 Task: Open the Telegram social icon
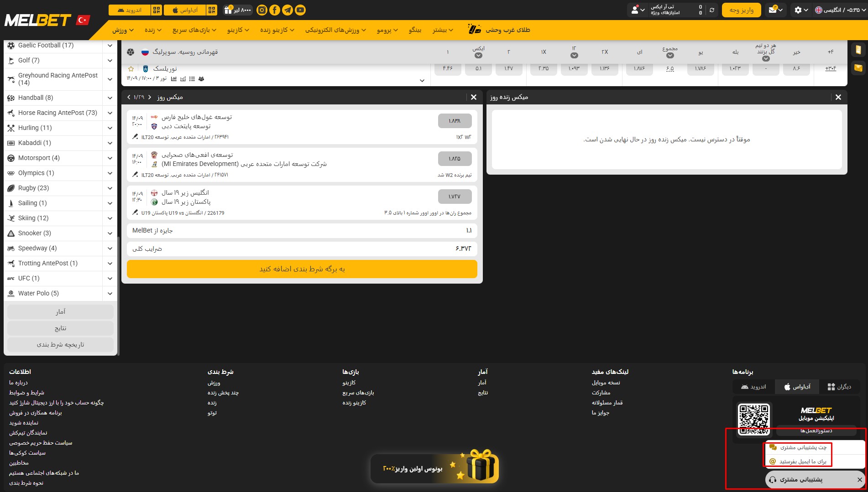coord(288,10)
